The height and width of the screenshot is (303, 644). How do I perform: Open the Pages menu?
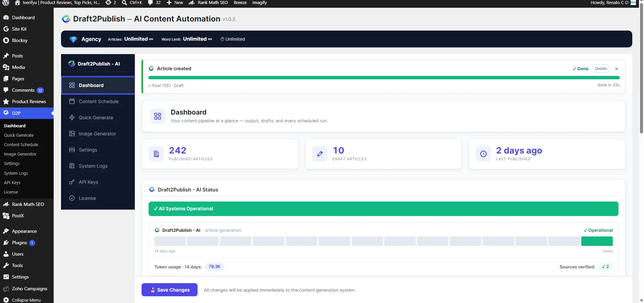click(27, 79)
